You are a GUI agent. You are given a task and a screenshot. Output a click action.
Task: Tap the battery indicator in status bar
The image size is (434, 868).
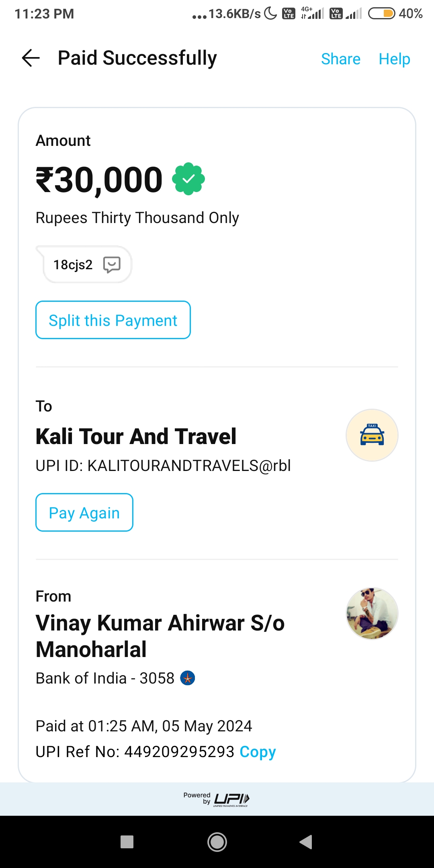click(381, 14)
